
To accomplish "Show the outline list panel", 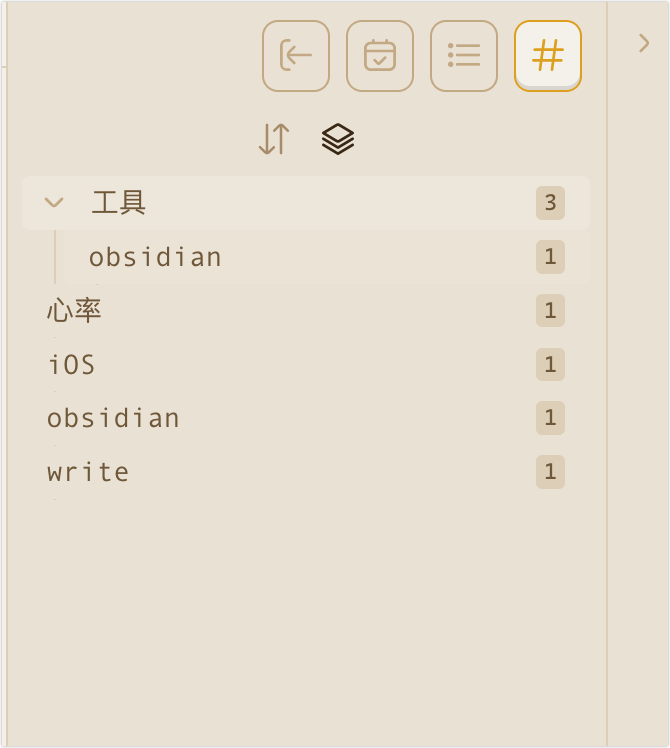I will 464,56.
